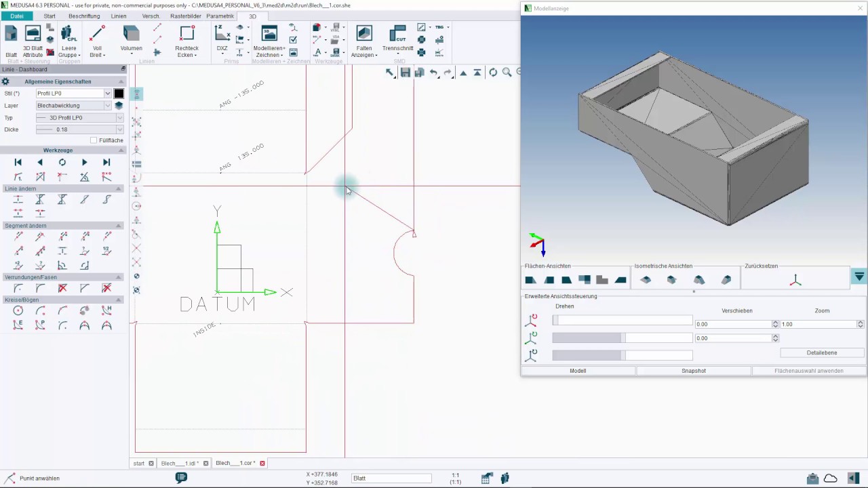
Task: Click the first Verschieben value field
Action: [x=734, y=325]
